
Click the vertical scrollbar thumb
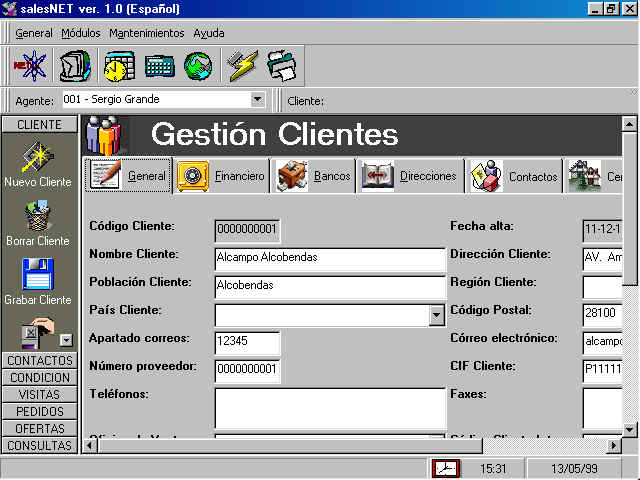coord(629,208)
